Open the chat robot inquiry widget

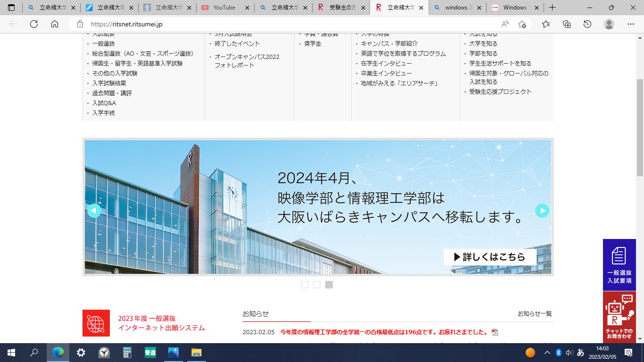[x=619, y=317]
